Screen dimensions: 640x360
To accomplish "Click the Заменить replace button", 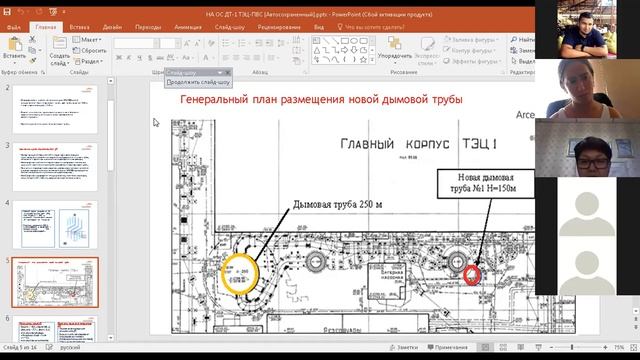I will coord(522,50).
